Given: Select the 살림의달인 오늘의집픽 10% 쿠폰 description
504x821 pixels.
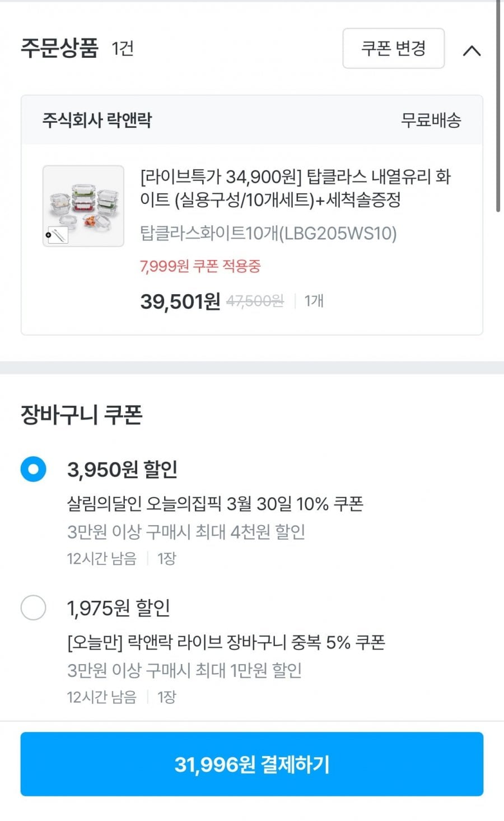Looking at the screenshot, I should click(215, 504).
